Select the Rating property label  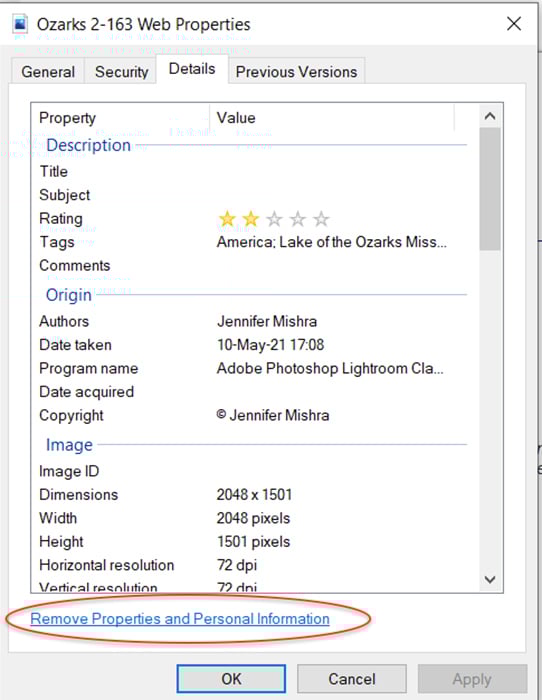[x=61, y=218]
